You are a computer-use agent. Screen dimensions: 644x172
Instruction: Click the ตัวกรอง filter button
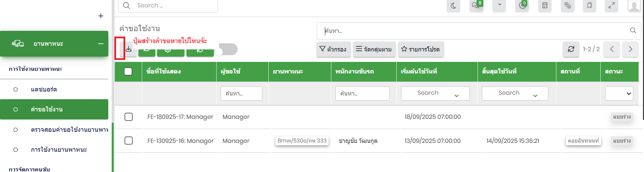333,49
